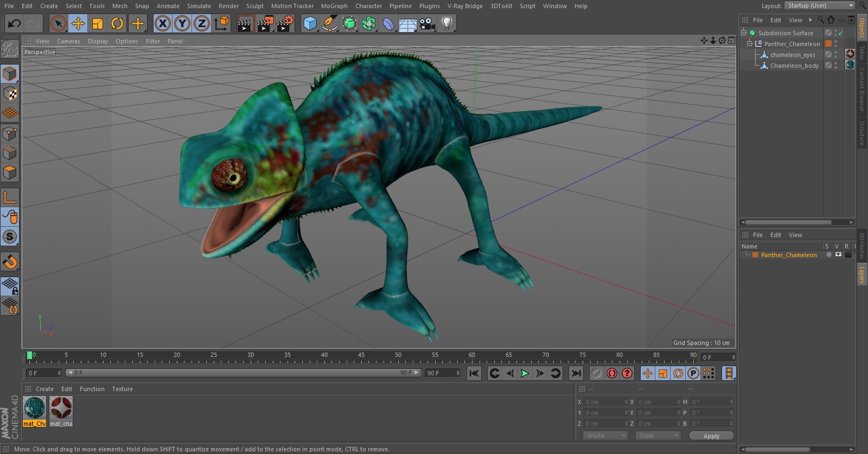The height and width of the screenshot is (454, 868).
Task: Open the MoGraph array objects icon
Action: point(369,23)
